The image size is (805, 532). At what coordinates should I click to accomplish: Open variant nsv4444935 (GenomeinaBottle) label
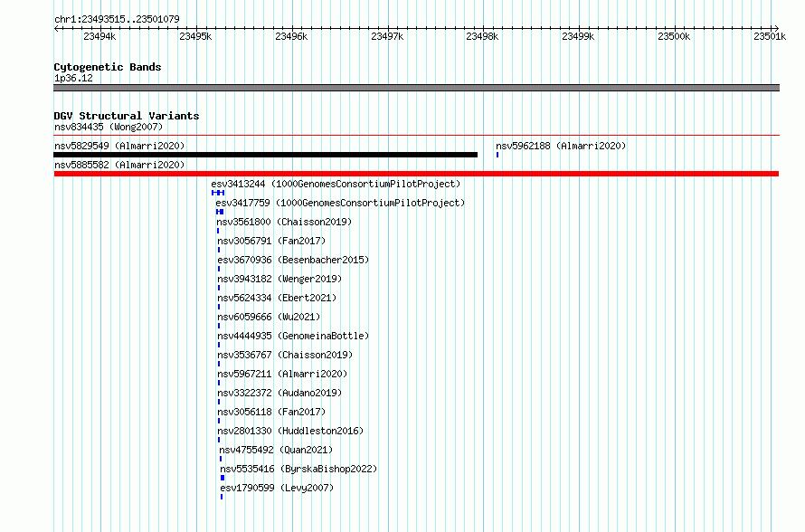tap(293, 336)
